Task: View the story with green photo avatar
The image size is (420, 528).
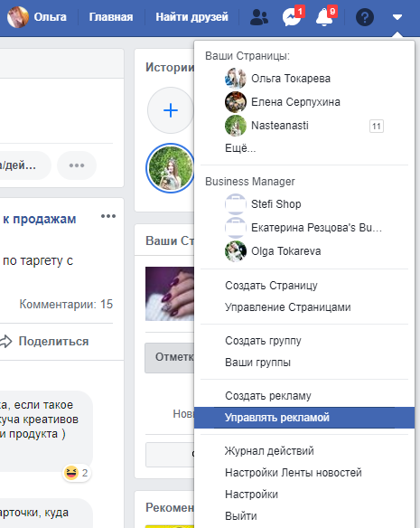Action: [x=171, y=168]
